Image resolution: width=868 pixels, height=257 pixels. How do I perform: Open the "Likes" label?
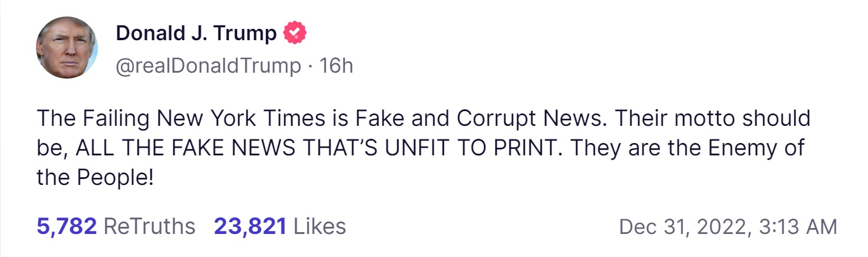click(x=319, y=226)
